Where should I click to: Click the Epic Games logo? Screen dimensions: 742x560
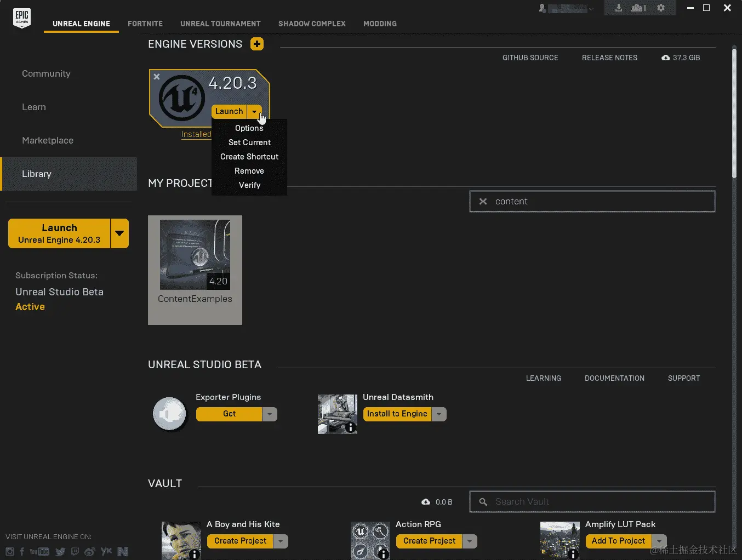point(22,18)
